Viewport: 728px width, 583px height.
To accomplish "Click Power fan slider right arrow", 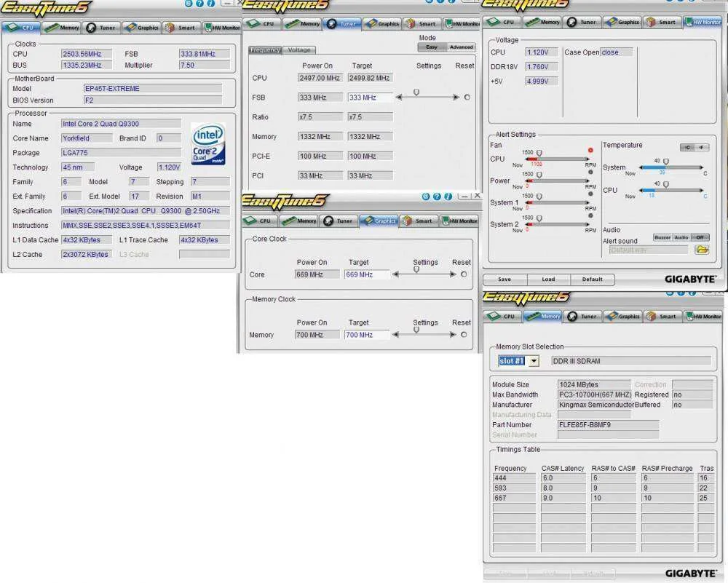I will [587, 181].
